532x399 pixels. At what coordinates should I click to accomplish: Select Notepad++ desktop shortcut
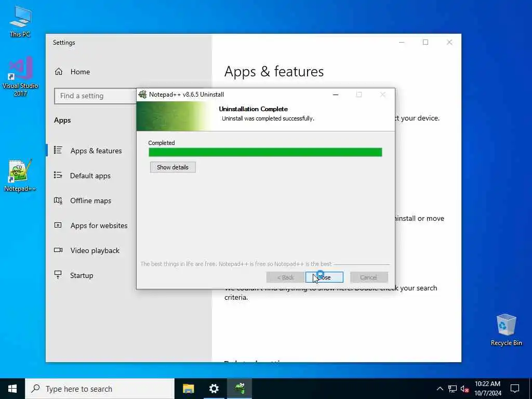[x=20, y=176]
